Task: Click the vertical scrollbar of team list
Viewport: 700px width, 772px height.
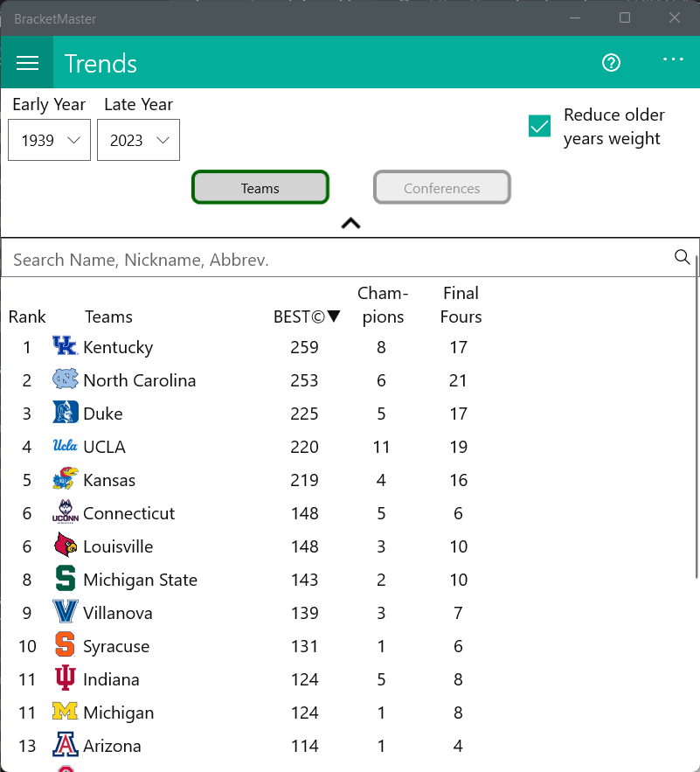Action: tap(697, 417)
